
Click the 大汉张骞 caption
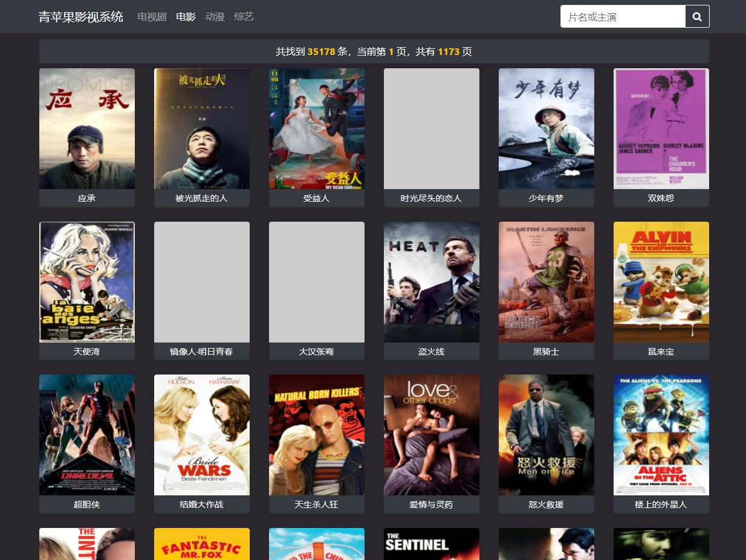click(317, 352)
